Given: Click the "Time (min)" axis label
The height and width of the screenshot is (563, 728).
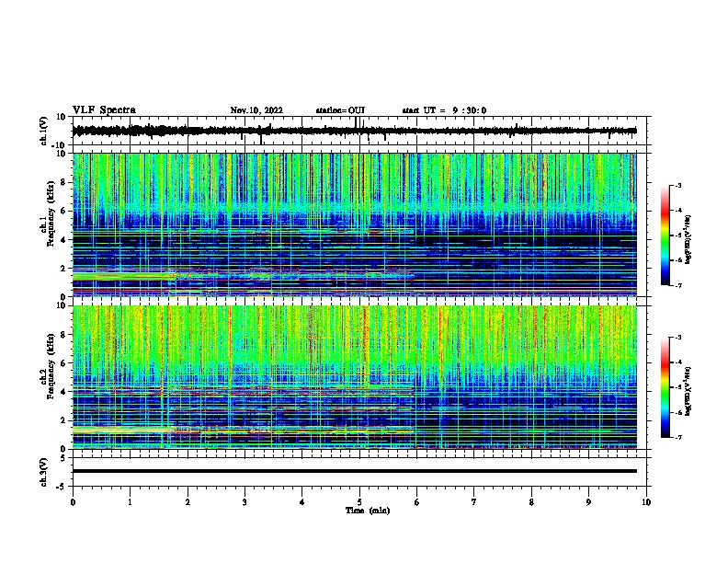Looking at the screenshot, I should coord(368,511).
